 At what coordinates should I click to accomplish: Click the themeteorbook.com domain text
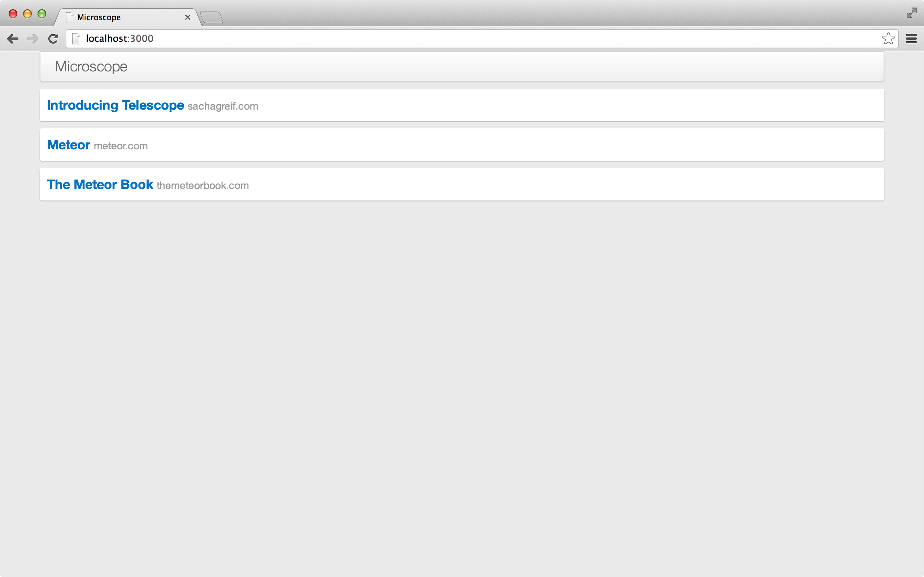point(202,186)
